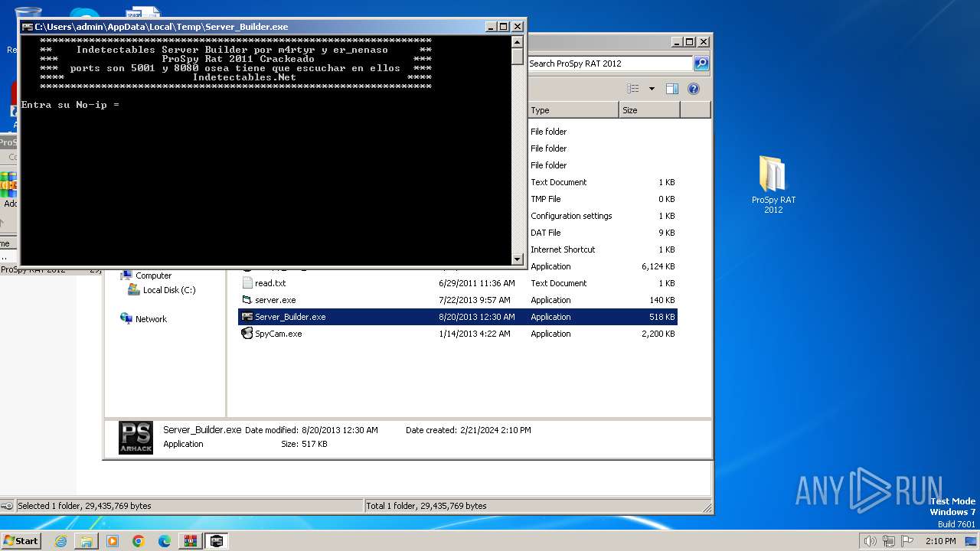Screen dimensions: 980x551
Task: Select the server.exe file icon
Action: tap(247, 300)
